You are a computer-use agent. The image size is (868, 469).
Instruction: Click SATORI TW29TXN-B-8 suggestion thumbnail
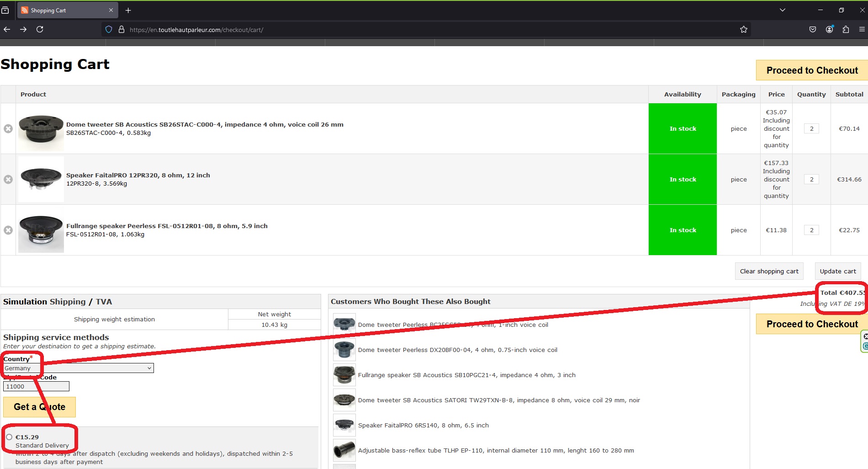click(344, 400)
